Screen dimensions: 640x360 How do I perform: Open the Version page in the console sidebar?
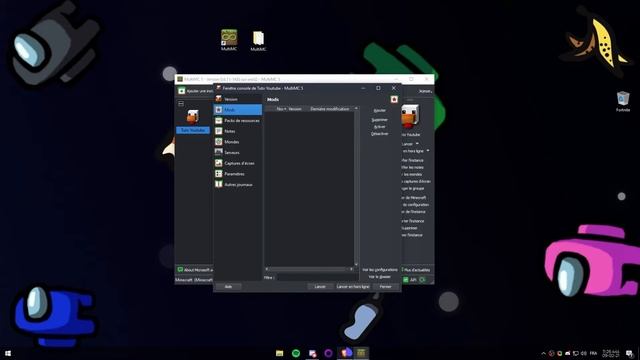tap(238, 99)
